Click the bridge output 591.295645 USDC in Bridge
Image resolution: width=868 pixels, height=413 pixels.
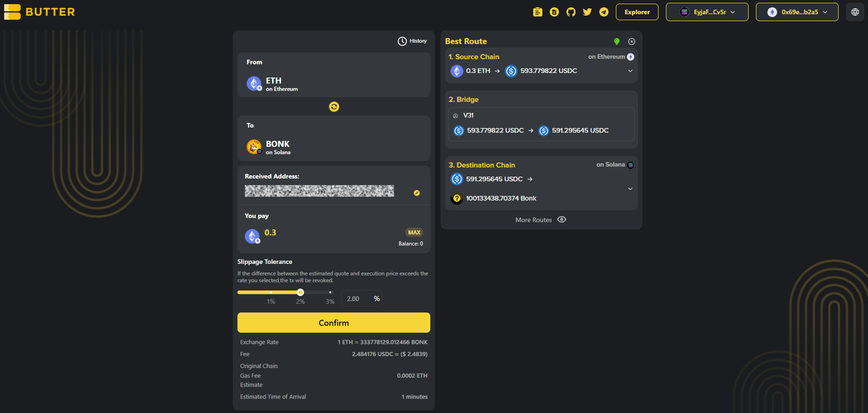coord(580,130)
